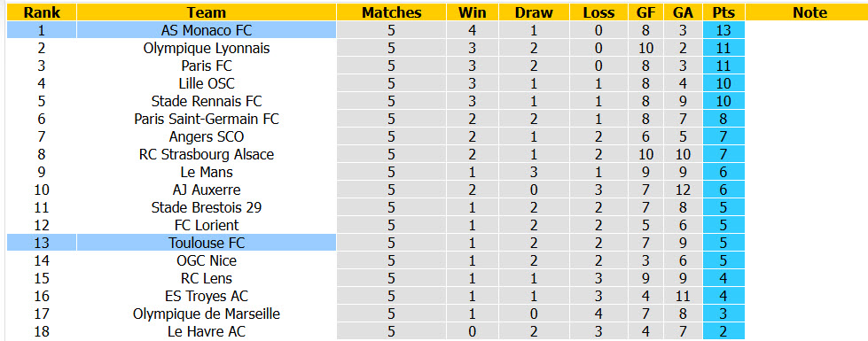This screenshot has width=868, height=341.
Task: Open the AS Monaco FC team link
Action: click(207, 30)
